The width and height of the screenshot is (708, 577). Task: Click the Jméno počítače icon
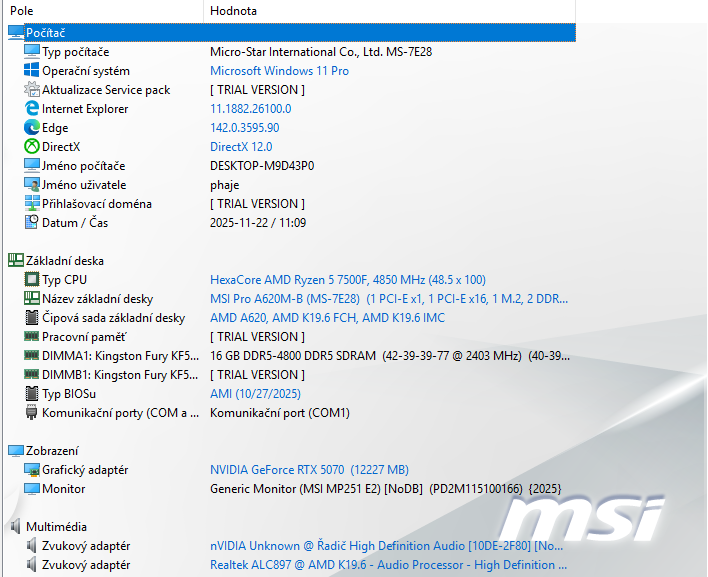32,165
